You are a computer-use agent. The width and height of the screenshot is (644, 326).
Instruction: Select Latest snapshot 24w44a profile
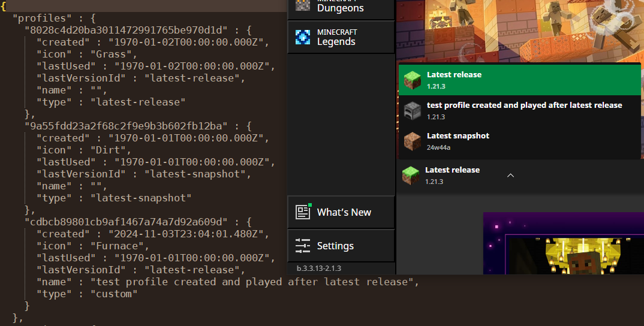tap(519, 141)
